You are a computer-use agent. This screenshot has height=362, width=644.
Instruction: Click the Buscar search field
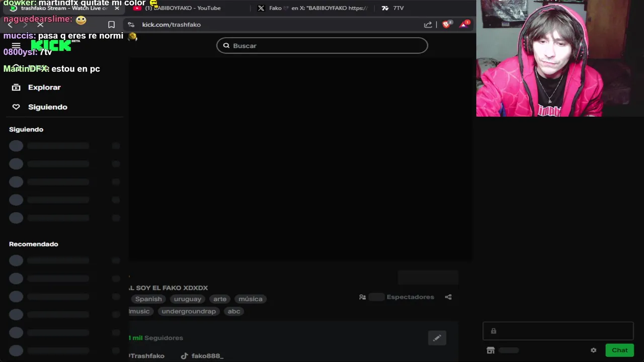pyautogui.click(x=322, y=46)
